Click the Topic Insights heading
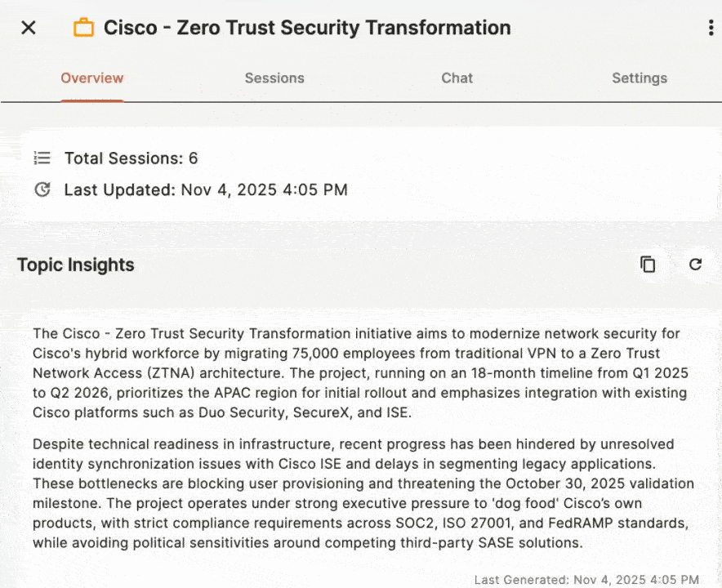Viewport: 722px width, 588px height. coord(76,265)
